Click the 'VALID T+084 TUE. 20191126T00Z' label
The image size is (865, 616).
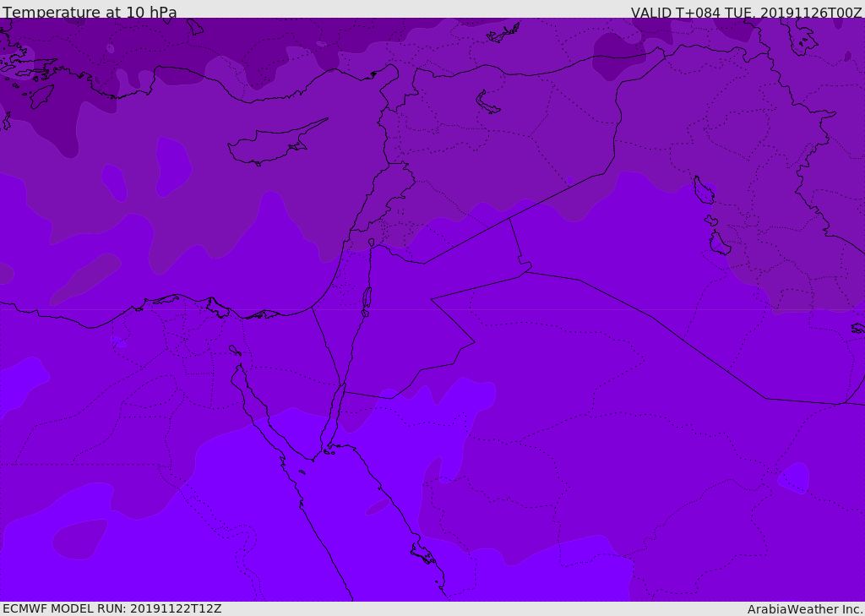coord(747,12)
